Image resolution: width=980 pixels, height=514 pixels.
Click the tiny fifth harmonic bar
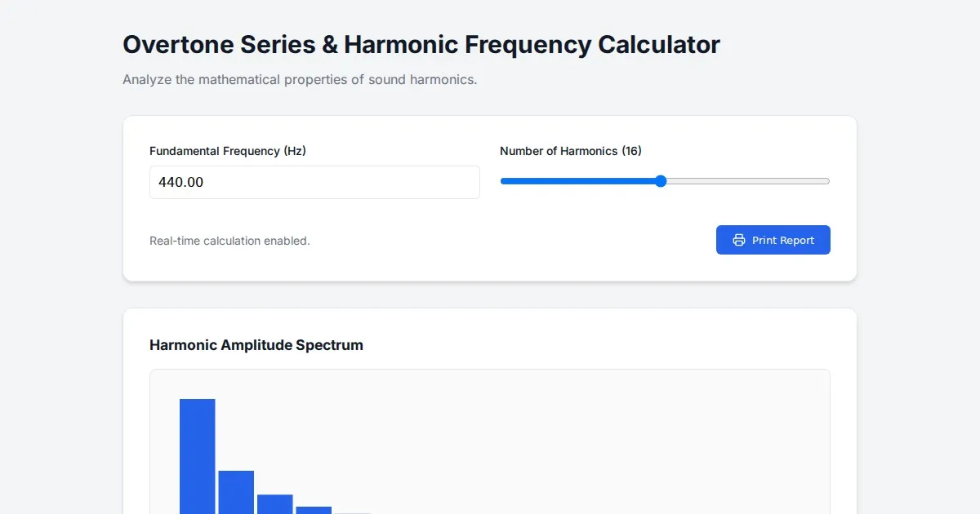click(353, 513)
